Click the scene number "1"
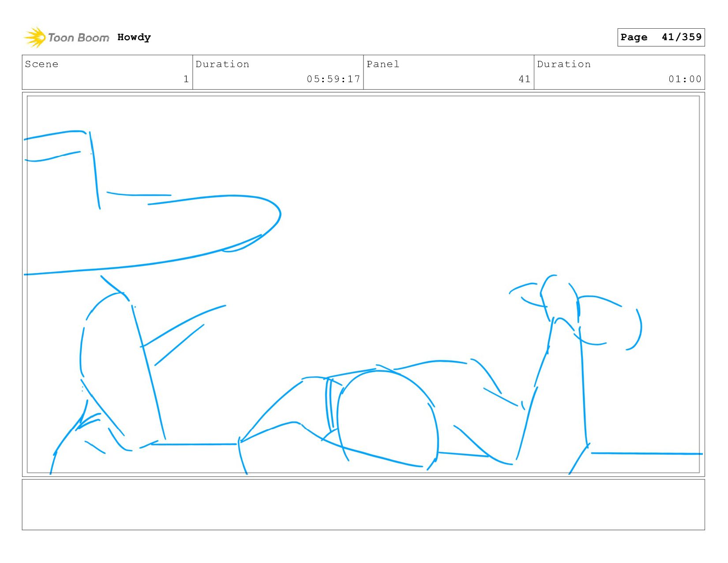Screen dimensions: 728x563 (186, 79)
